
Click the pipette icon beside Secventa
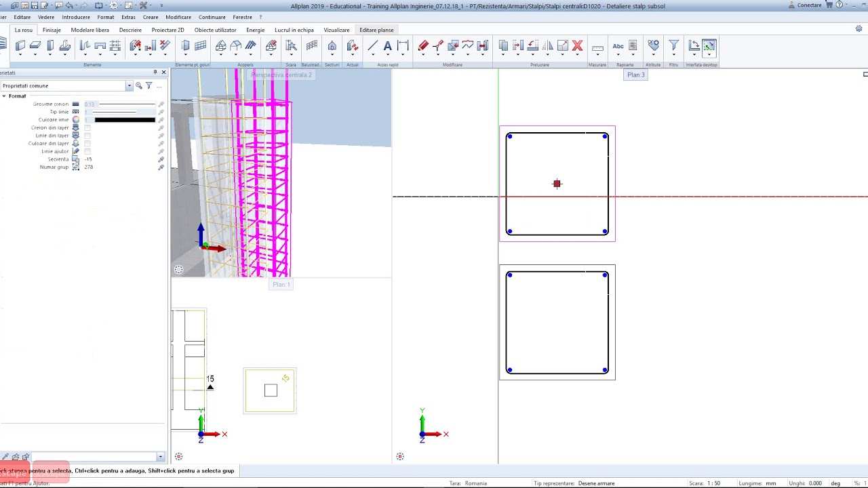(161, 159)
